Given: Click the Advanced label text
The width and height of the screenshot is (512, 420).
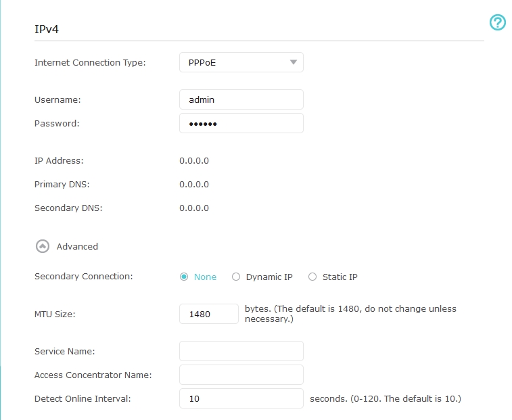Looking at the screenshot, I should (77, 247).
